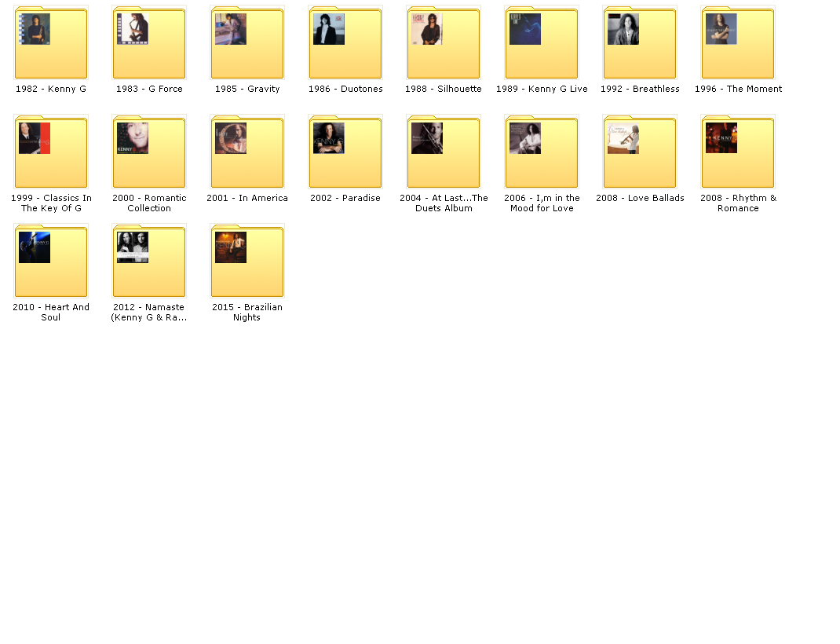Screen dimensions: 840x644
Task: Select the name text "2002 - Paradise"
Action: tap(345, 198)
